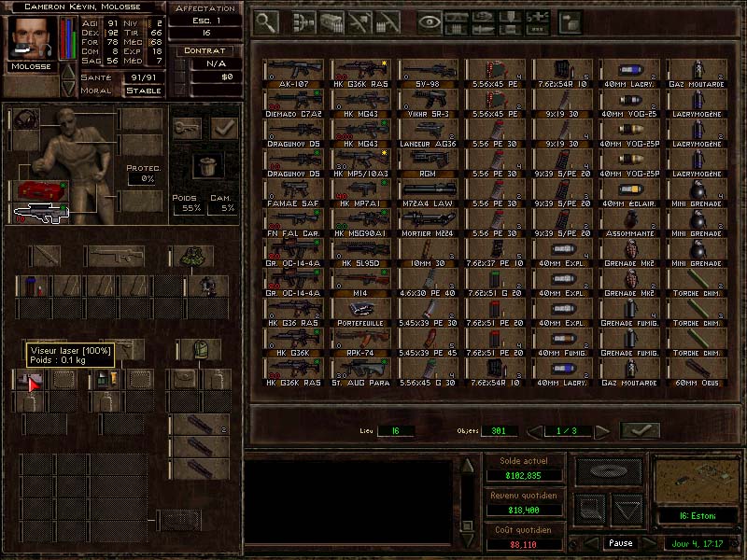Click the Pause time button
Screen dimensions: 747x560
(x=620, y=543)
